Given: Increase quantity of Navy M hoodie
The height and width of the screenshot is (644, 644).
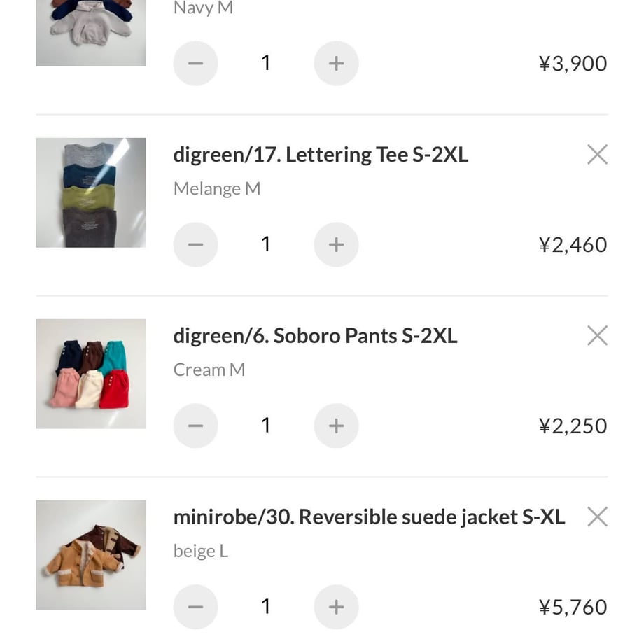Looking at the screenshot, I should [337, 63].
